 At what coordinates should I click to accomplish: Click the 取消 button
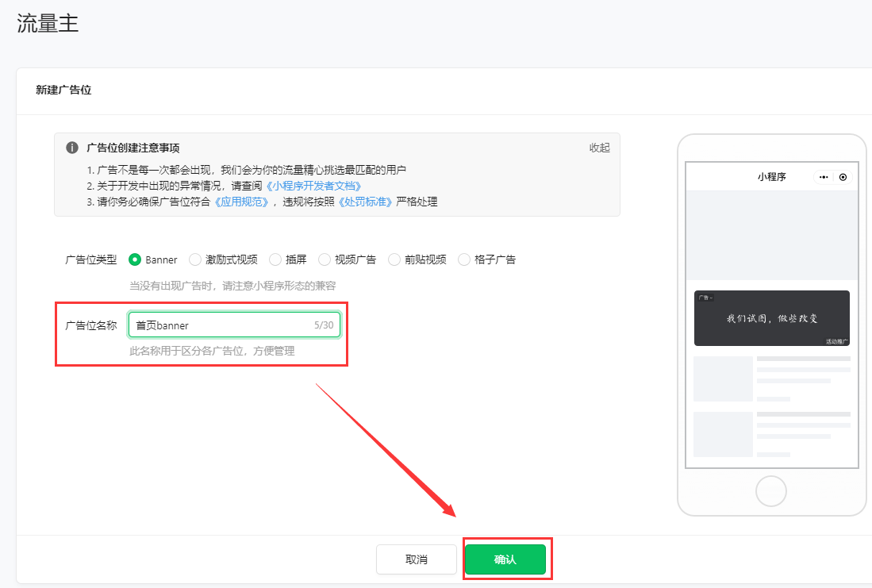(x=416, y=559)
